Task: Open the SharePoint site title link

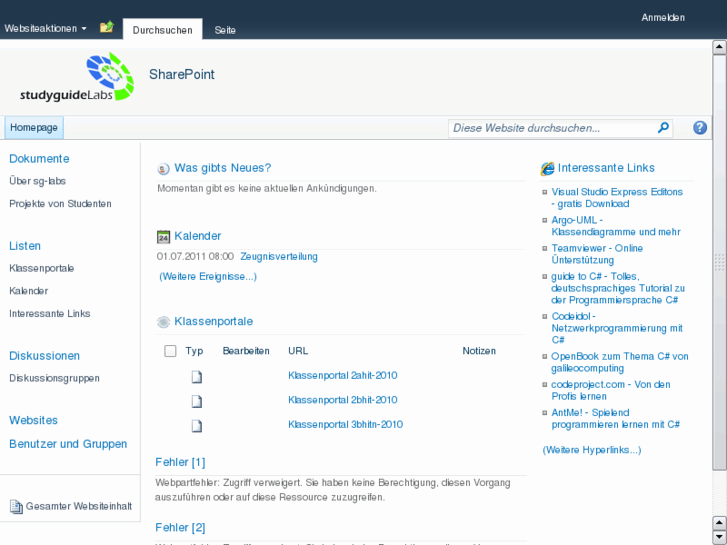Action: 182,74
